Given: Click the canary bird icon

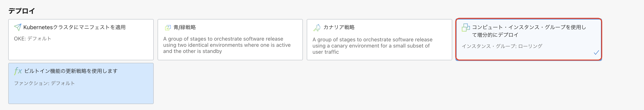Looking at the screenshot, I should coord(317,28).
